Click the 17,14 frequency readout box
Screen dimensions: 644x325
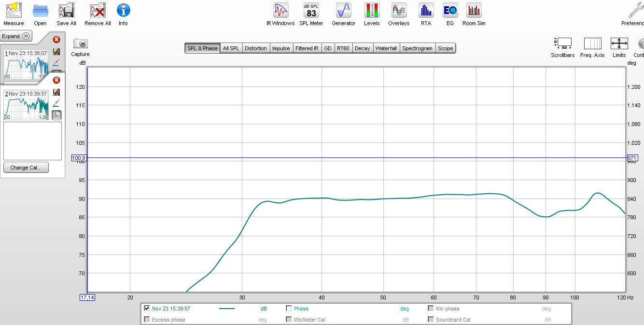(87, 297)
